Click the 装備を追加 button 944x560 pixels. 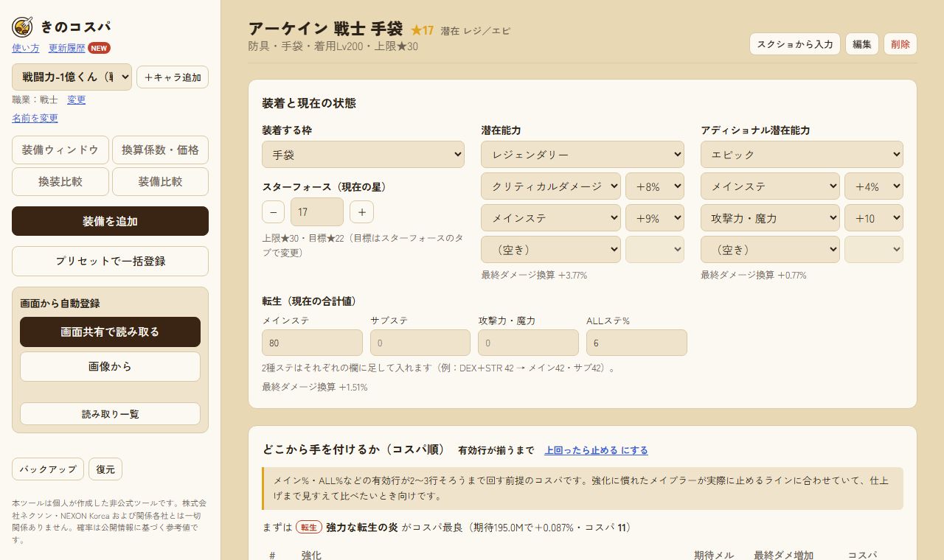click(110, 221)
